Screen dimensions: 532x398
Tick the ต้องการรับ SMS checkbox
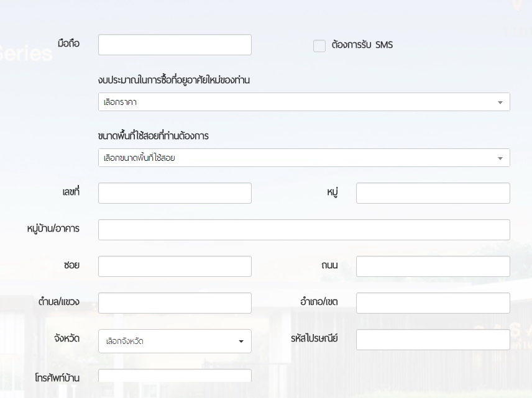tap(319, 46)
